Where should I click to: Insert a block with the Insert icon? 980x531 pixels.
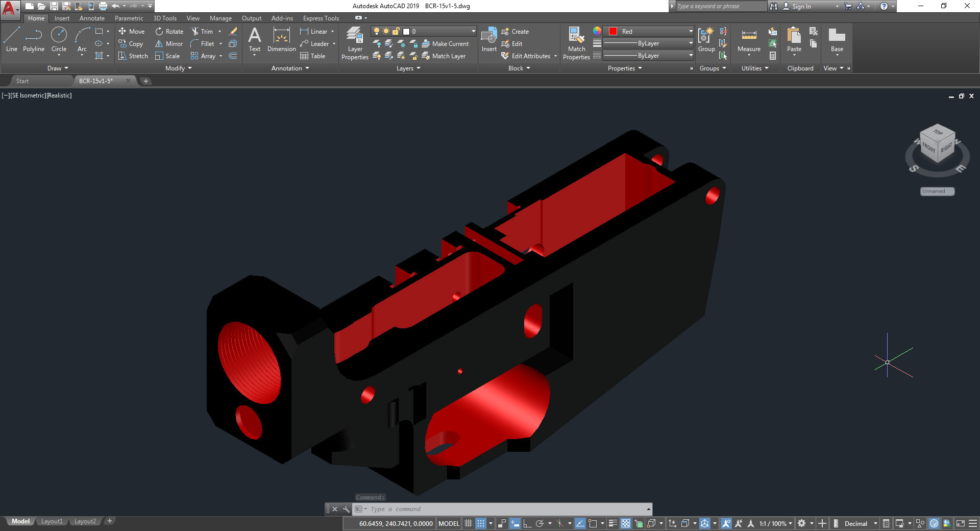tap(488, 40)
